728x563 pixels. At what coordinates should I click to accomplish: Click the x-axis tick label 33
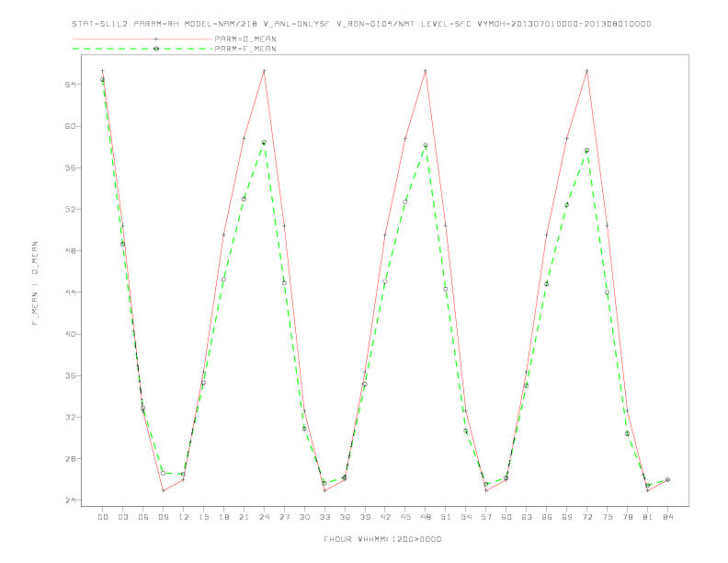[x=324, y=517]
